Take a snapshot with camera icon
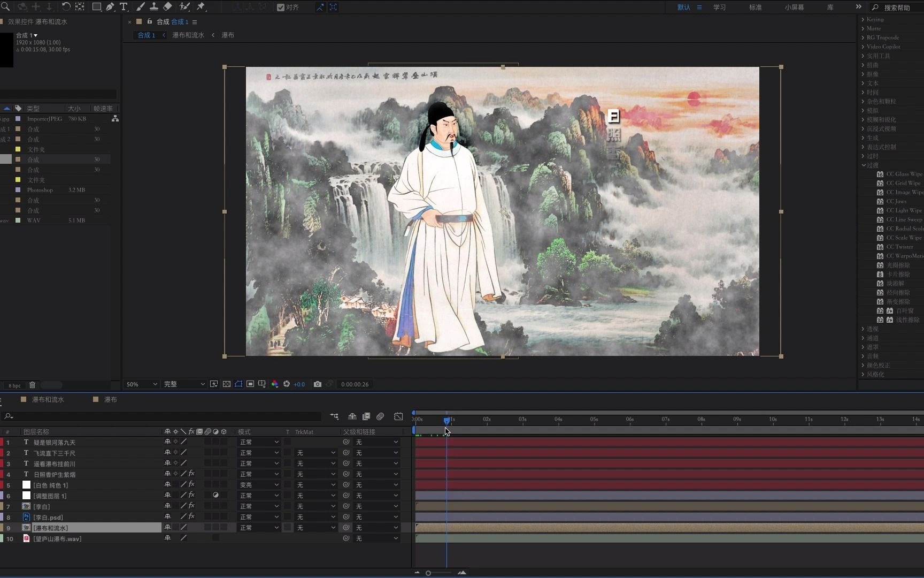The height and width of the screenshot is (578, 924). pos(318,384)
